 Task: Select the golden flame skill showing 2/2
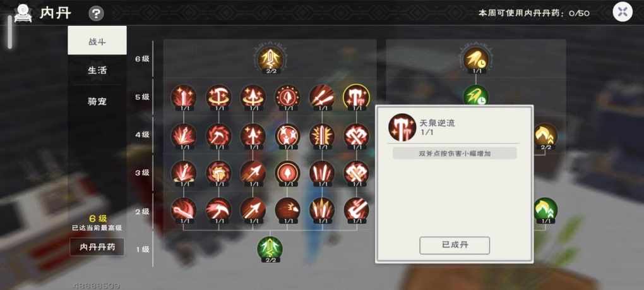click(546, 136)
